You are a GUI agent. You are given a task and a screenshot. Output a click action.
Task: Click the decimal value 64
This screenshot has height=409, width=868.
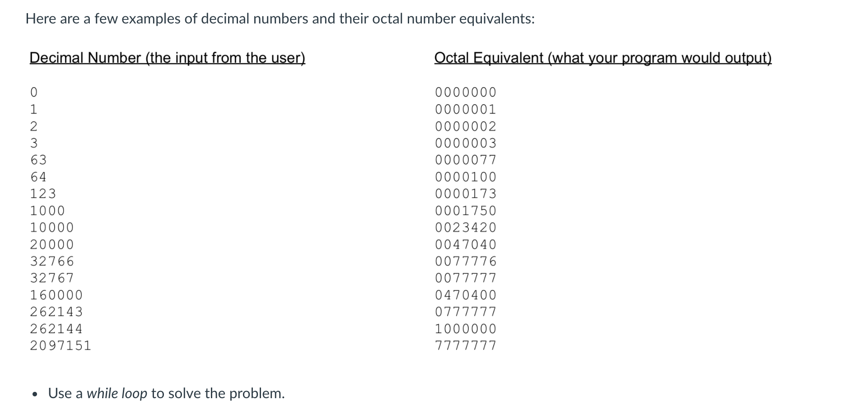[38, 177]
